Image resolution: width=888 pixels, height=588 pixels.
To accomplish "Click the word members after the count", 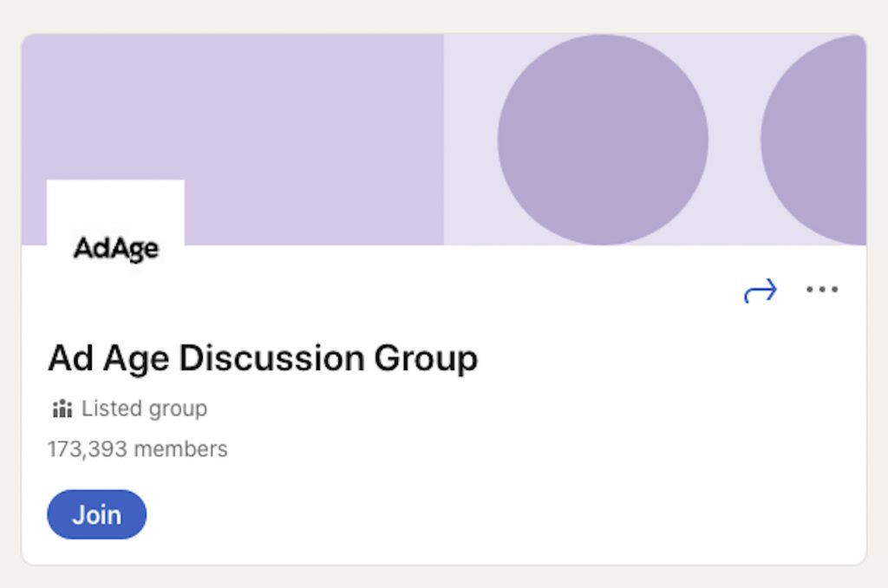I will (x=180, y=449).
